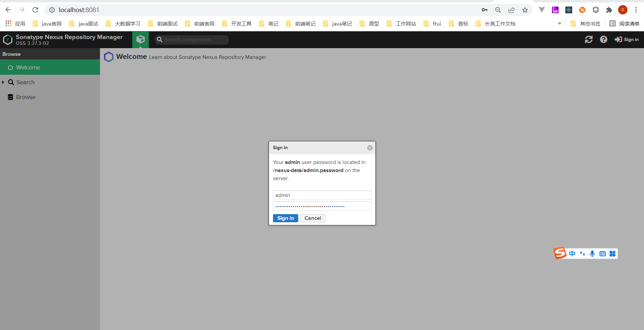Screen dimensions: 644x330
Task: Open the ftui bookmark folder
Action: tap(432, 24)
